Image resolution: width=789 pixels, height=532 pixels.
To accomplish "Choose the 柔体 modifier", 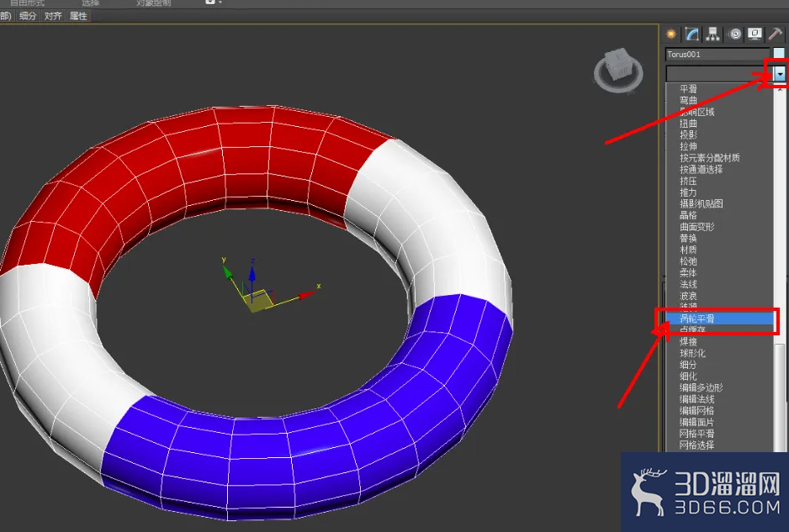I will (x=688, y=273).
